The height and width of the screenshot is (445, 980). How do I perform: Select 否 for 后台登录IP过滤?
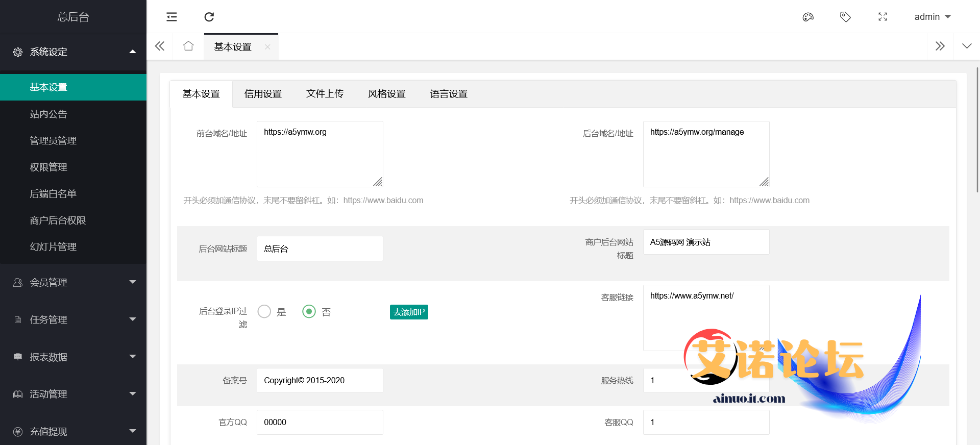point(309,311)
